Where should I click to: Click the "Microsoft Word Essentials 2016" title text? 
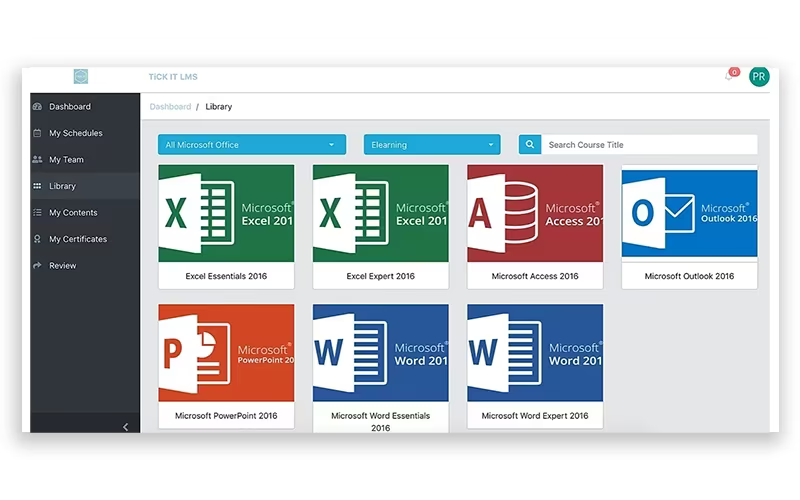[381, 421]
